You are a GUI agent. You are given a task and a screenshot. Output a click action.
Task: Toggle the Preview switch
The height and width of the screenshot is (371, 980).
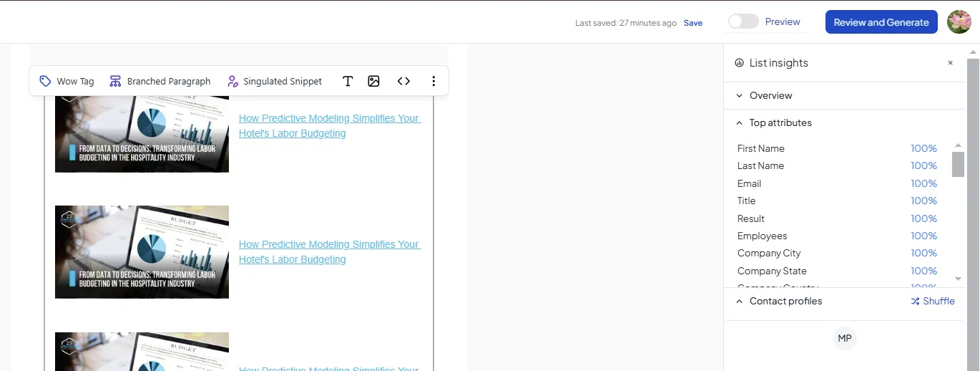[743, 21]
